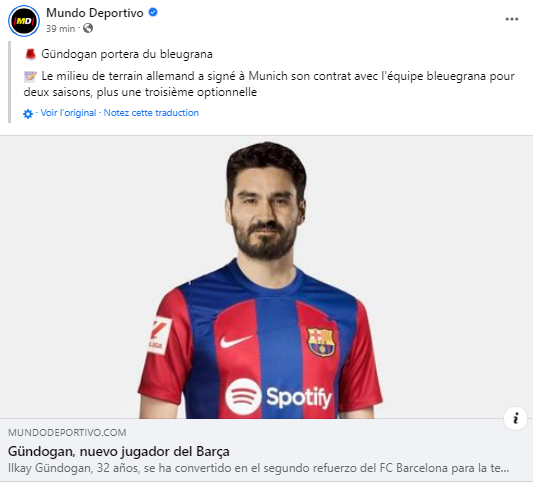Click the blue verified badge
The image size is (533, 485).
153,12
